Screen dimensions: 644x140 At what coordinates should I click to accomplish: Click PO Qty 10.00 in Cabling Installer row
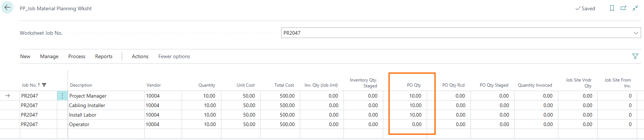415,105
